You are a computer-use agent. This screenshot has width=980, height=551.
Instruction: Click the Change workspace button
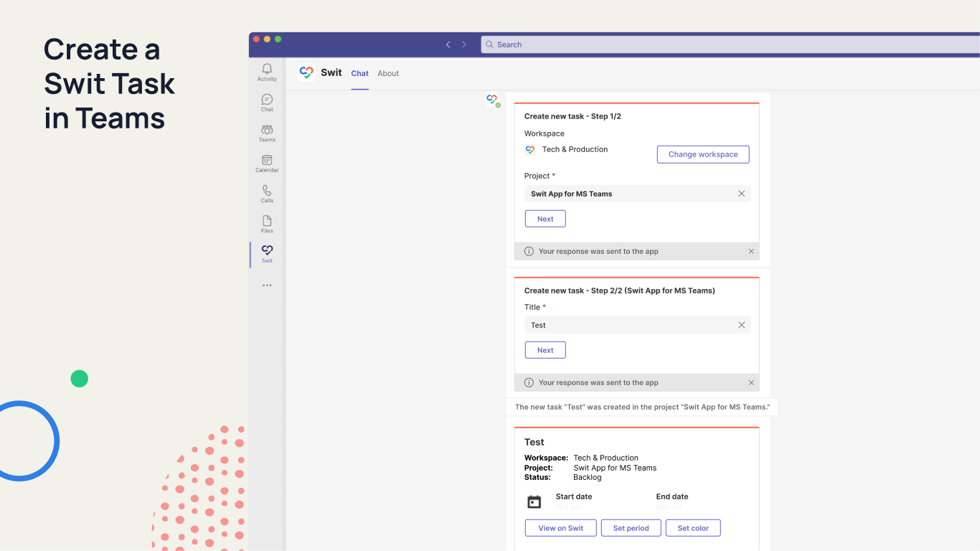703,154
